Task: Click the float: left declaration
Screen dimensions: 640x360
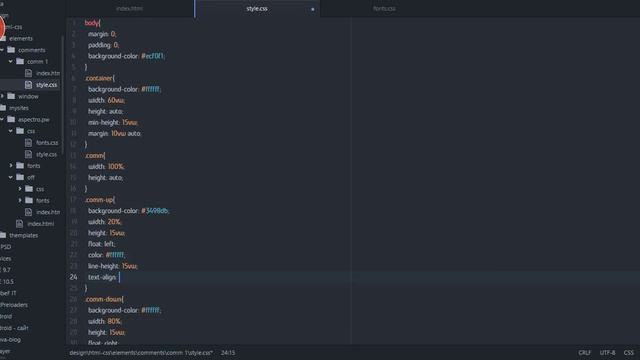Action: pos(102,244)
